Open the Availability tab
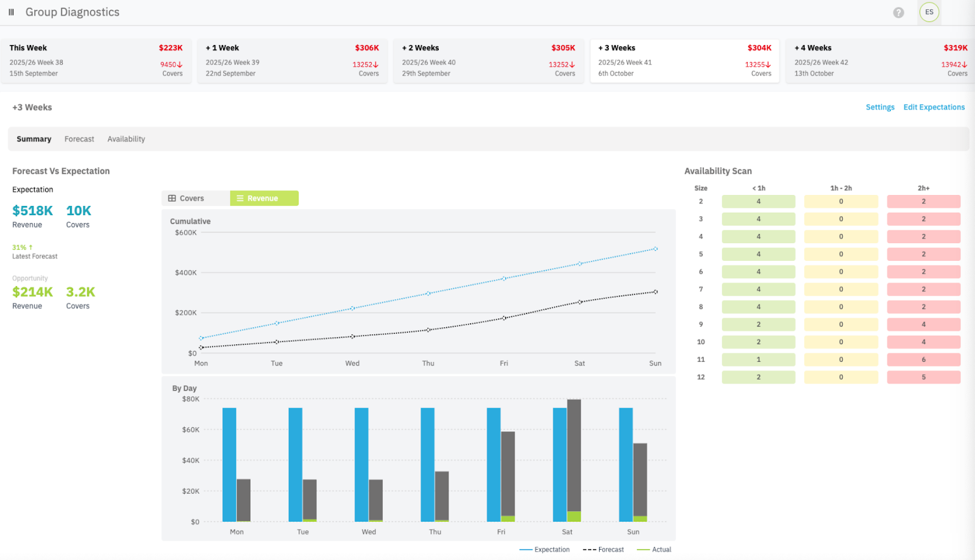This screenshot has width=975, height=560. [x=126, y=139]
